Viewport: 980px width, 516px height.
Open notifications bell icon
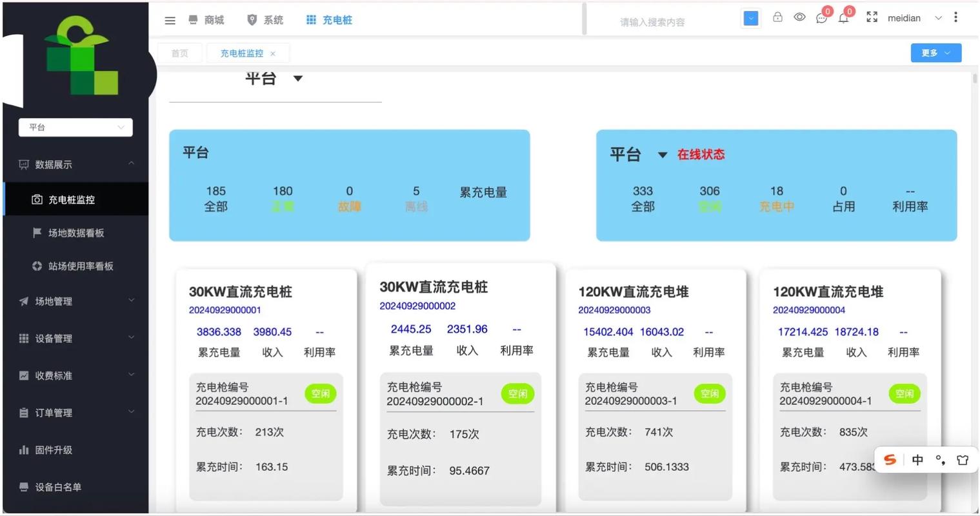click(843, 18)
